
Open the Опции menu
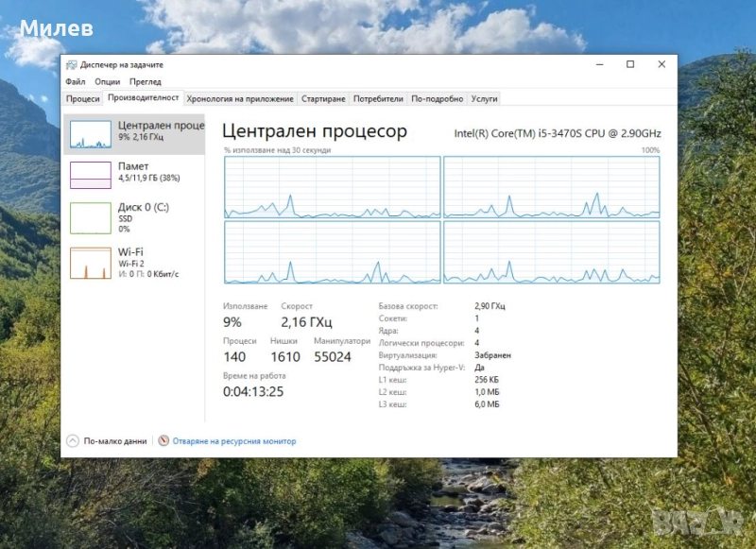tap(106, 81)
